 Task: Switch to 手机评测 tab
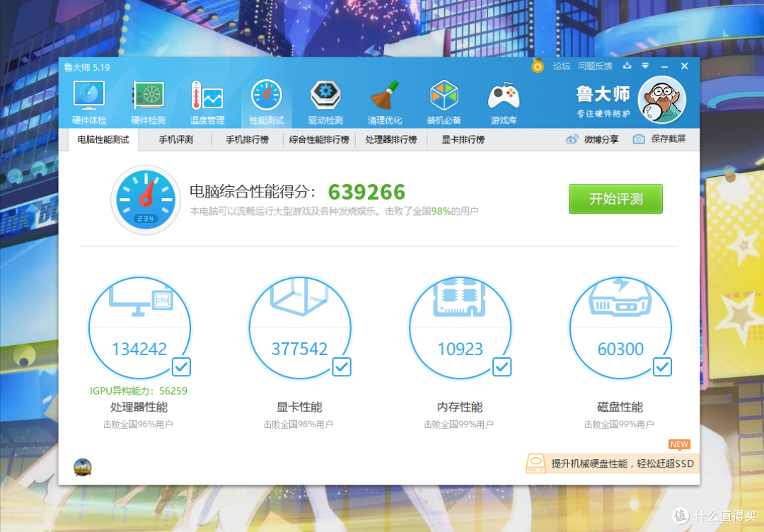[x=176, y=140]
